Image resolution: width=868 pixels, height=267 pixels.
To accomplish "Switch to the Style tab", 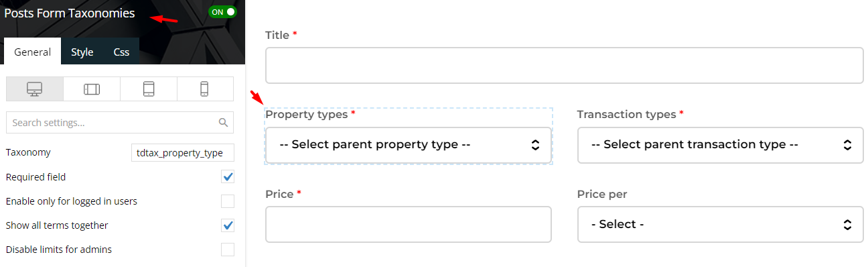I will pyautogui.click(x=82, y=52).
